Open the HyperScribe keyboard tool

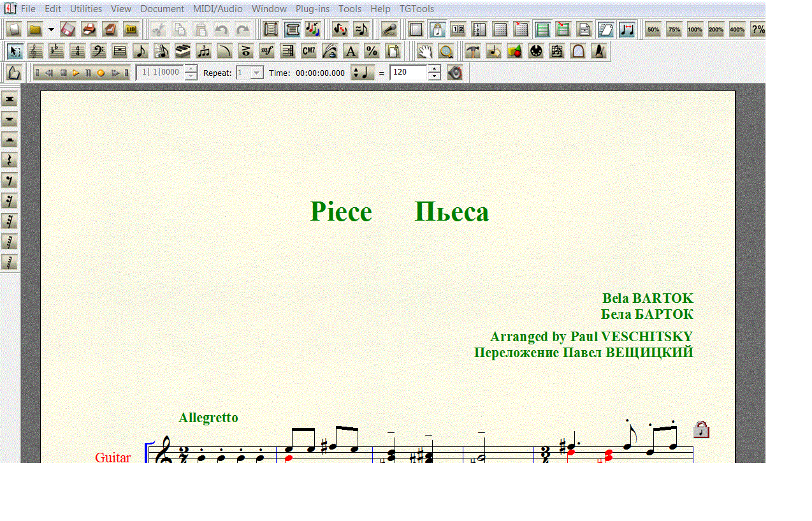coord(183,52)
